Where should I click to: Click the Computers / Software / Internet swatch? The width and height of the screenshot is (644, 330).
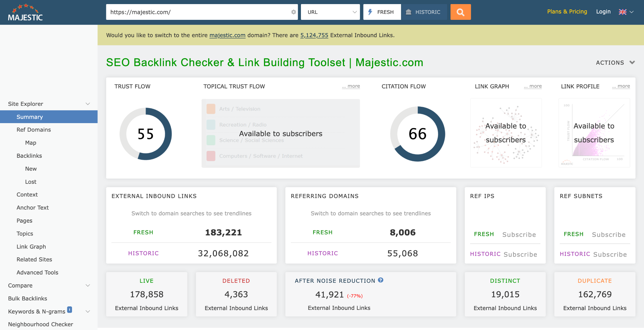tap(211, 156)
